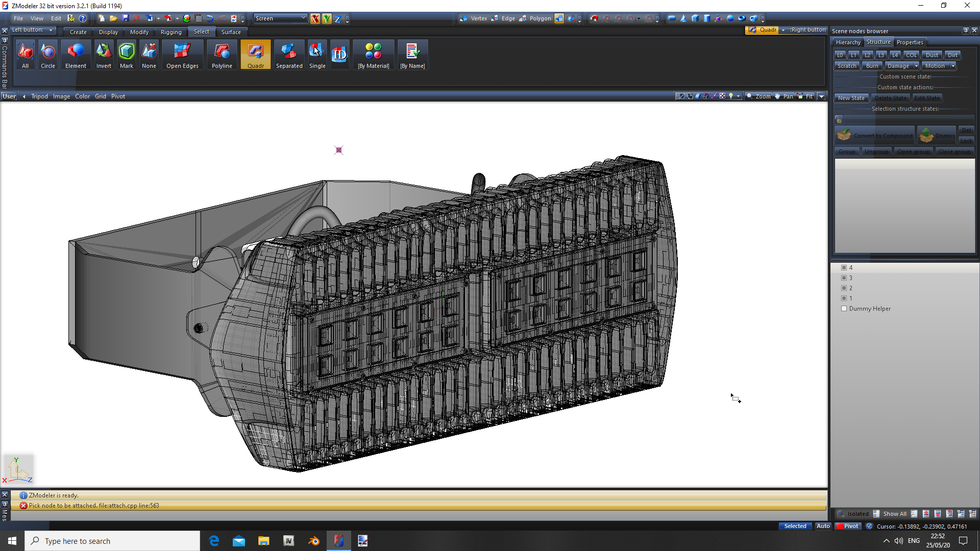Toggle Polygon editing level
This screenshot has width=980, height=551.
[x=535, y=18]
